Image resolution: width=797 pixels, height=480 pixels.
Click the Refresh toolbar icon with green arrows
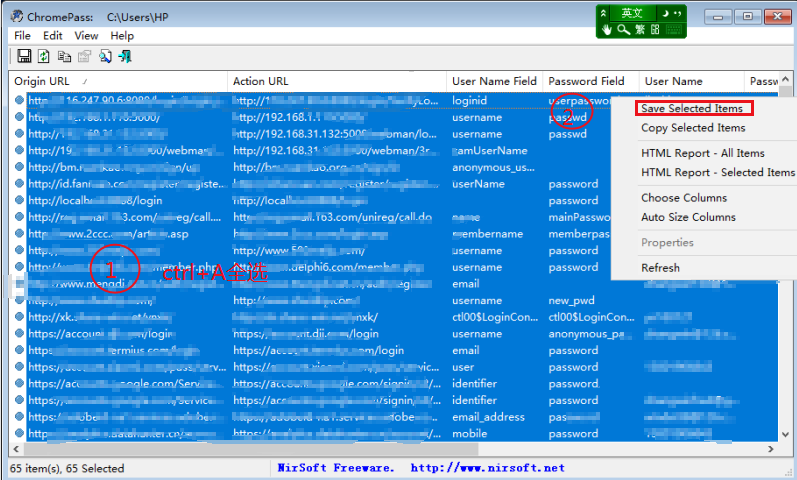pos(44,56)
